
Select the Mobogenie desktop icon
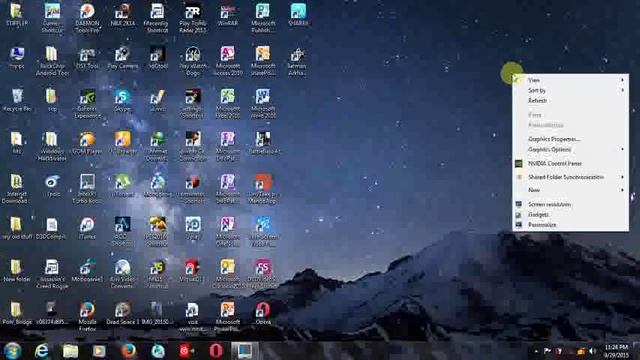87,271
